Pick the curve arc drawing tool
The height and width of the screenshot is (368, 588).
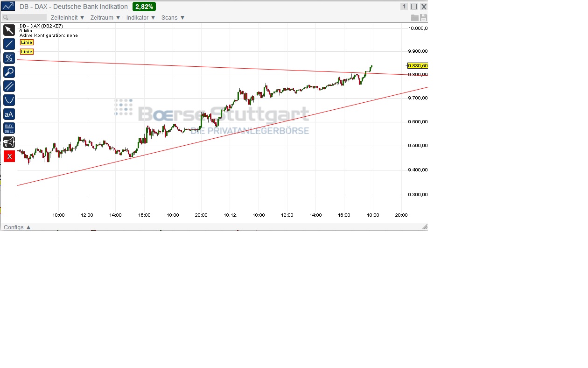(9, 100)
